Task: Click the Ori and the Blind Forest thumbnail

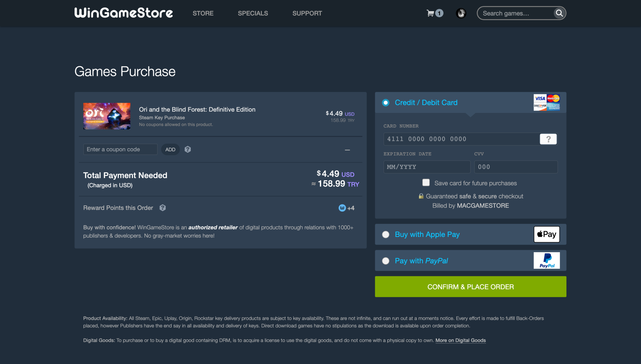Action: tap(106, 116)
